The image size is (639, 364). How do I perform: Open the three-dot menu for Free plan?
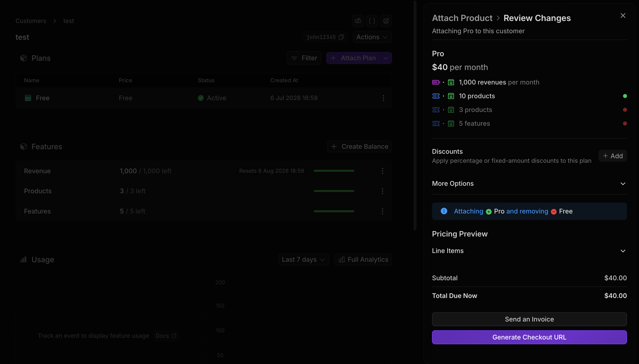pos(383,98)
